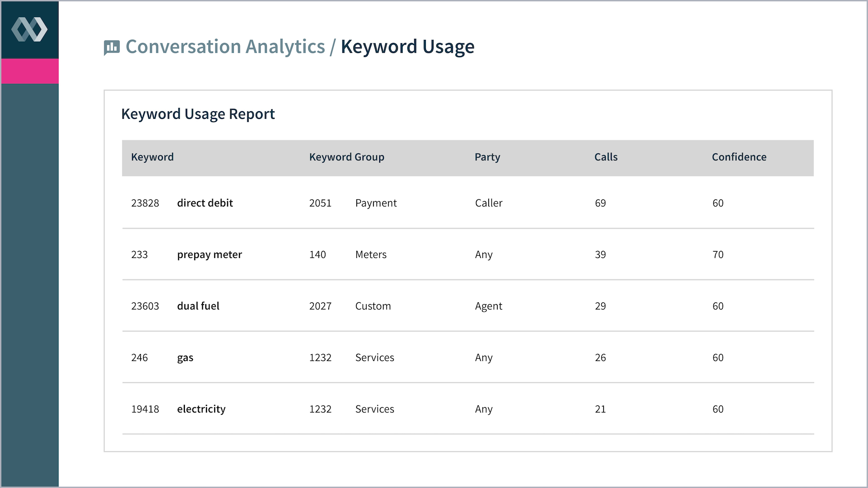The height and width of the screenshot is (488, 868).
Task: Select the pink highlighted sidebar item
Action: (x=30, y=71)
